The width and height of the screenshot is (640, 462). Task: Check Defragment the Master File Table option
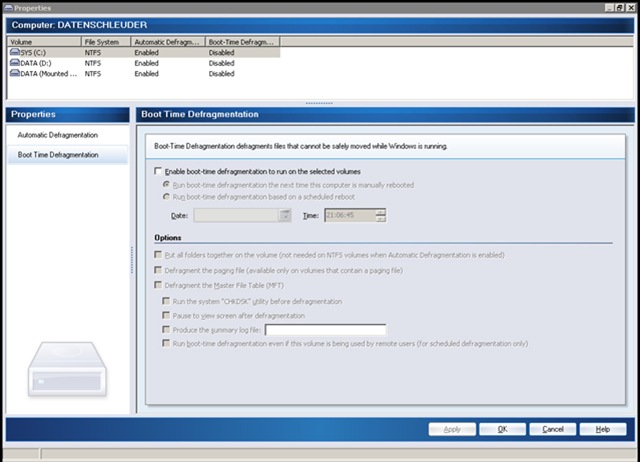(158, 285)
